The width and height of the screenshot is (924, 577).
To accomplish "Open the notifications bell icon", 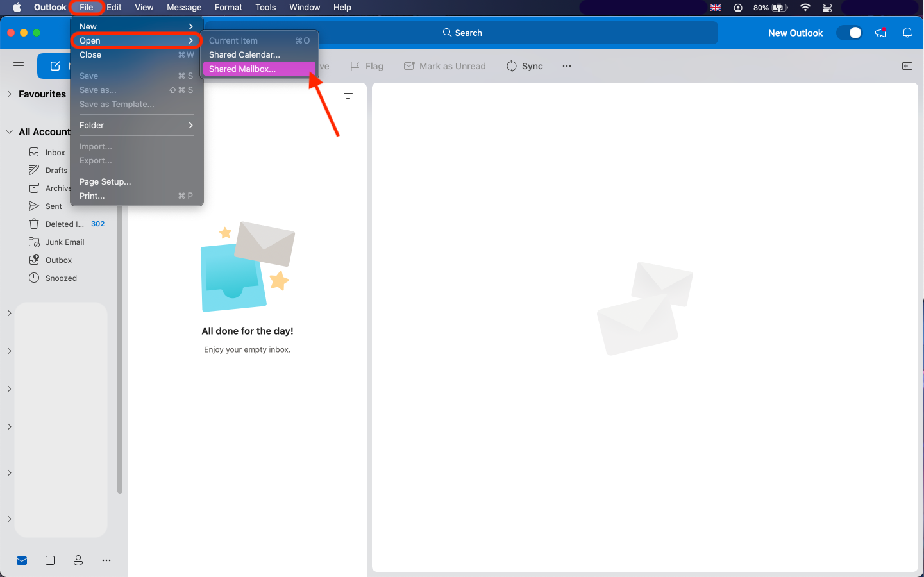I will click(x=907, y=33).
